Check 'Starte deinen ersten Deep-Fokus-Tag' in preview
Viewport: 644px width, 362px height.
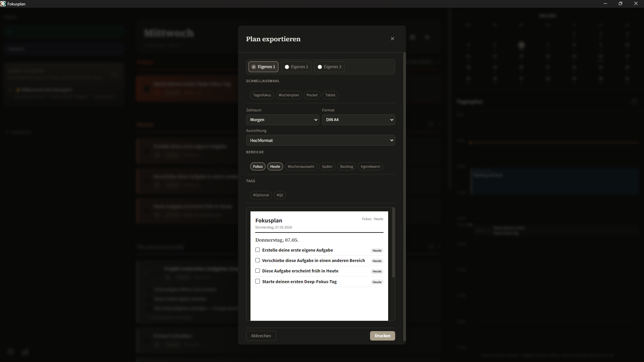[258, 281]
